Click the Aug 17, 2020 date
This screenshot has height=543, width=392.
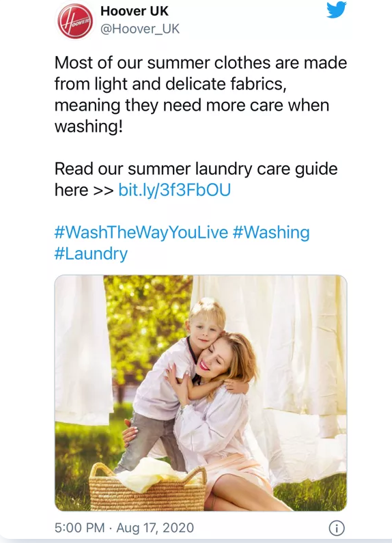[155, 528]
